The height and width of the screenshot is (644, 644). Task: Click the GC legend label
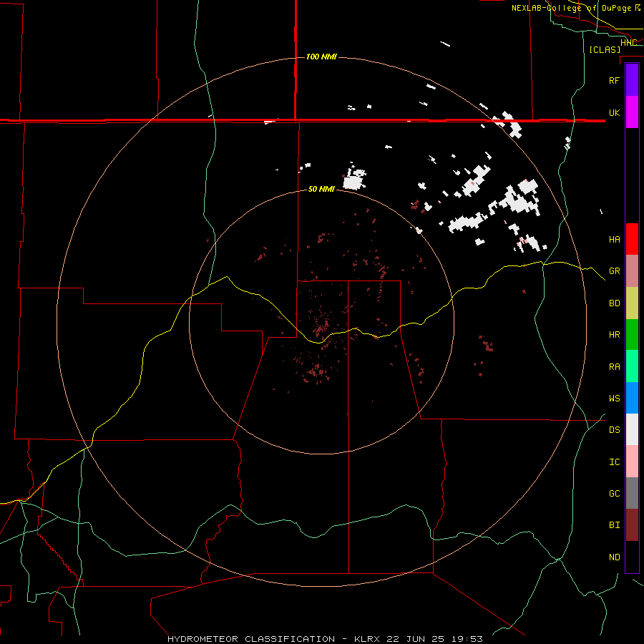click(x=614, y=494)
